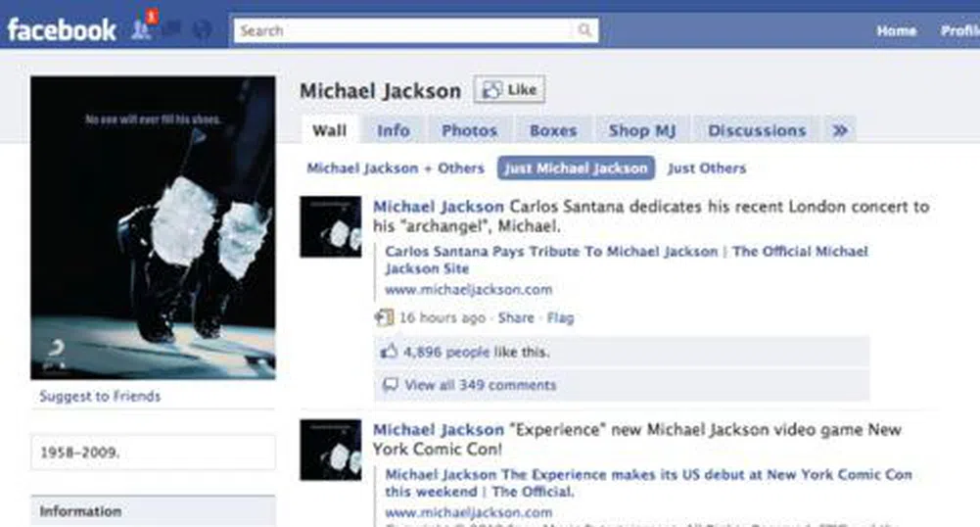Click inside the Search field
This screenshot has height=527, width=980.
pos(401,30)
